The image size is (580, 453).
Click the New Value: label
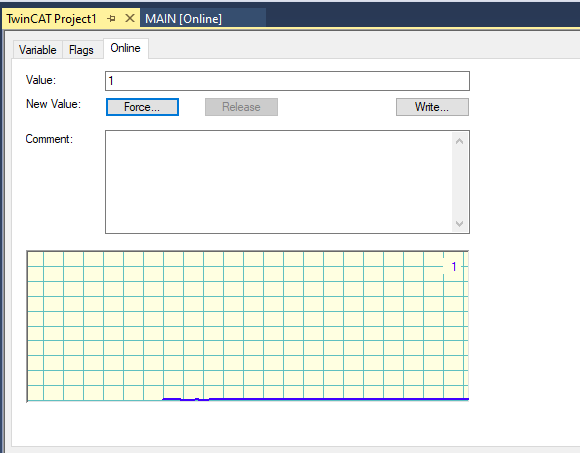click(x=53, y=104)
